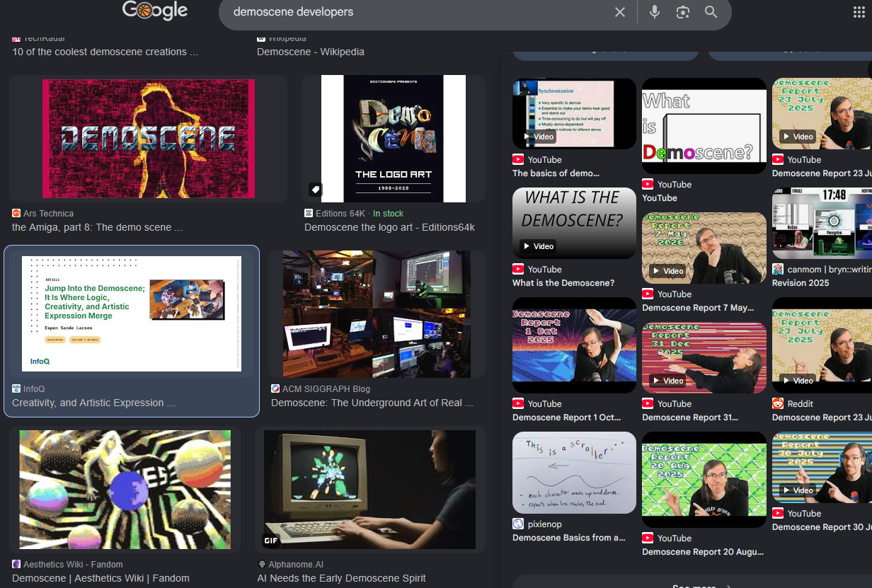Open the 20 Aug 2025 Demoscene Report thumbnail
This screenshot has height=588, width=872.
pos(704,480)
